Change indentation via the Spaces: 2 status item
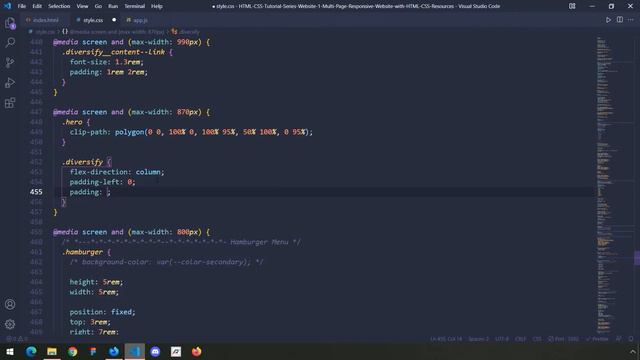640x360 pixels. coord(478,339)
